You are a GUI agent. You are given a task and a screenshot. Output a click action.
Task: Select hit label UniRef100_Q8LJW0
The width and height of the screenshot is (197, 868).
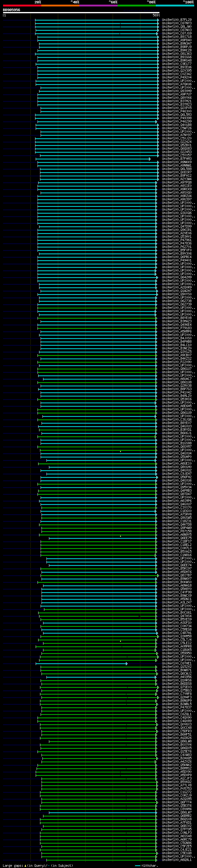click(177, 26)
